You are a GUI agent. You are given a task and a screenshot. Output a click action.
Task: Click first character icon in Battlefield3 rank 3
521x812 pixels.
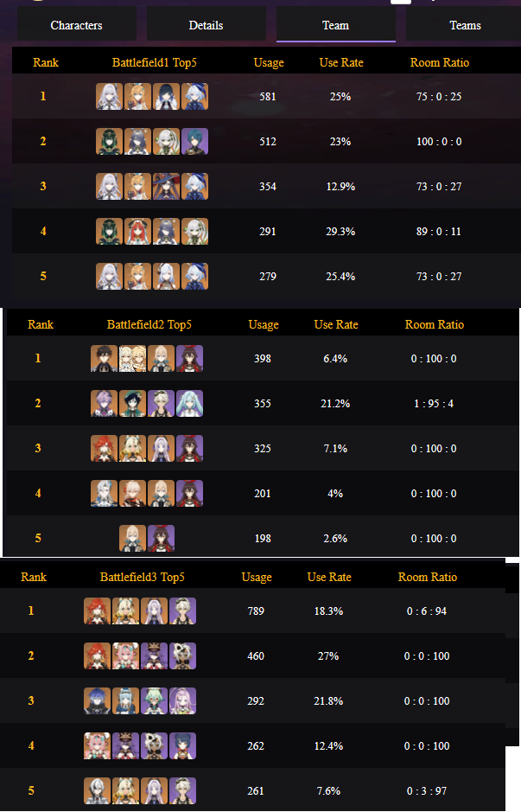click(97, 700)
